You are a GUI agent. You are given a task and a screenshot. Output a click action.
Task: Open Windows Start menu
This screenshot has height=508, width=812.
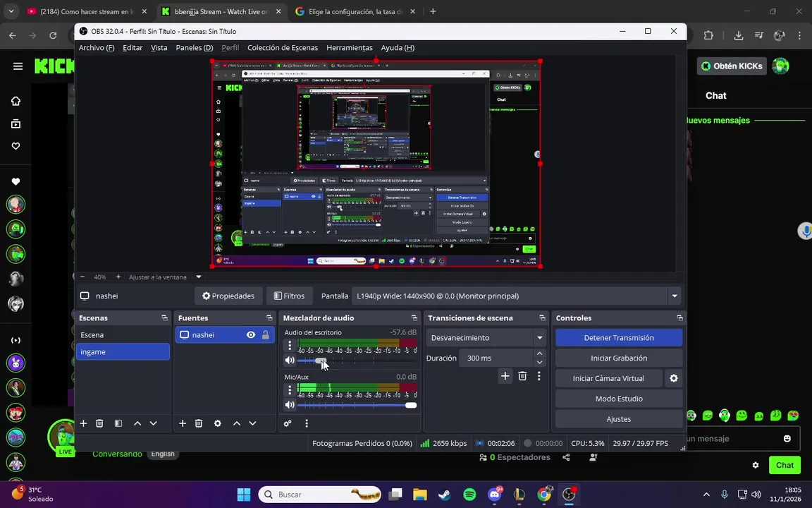coord(243,495)
